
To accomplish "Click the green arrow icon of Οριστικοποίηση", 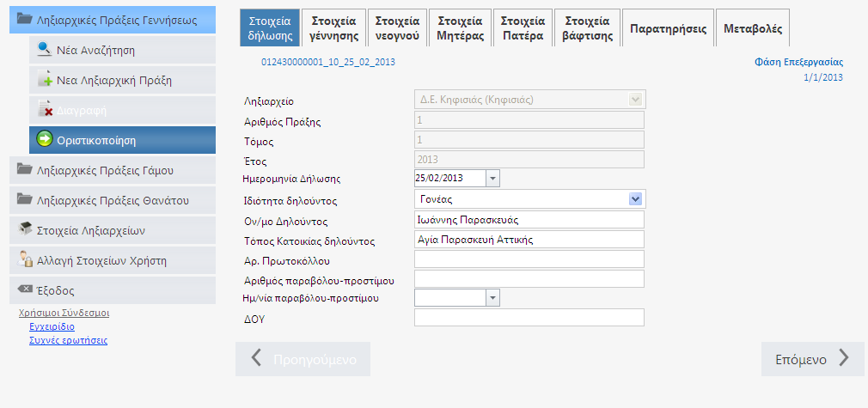I will click(x=45, y=139).
